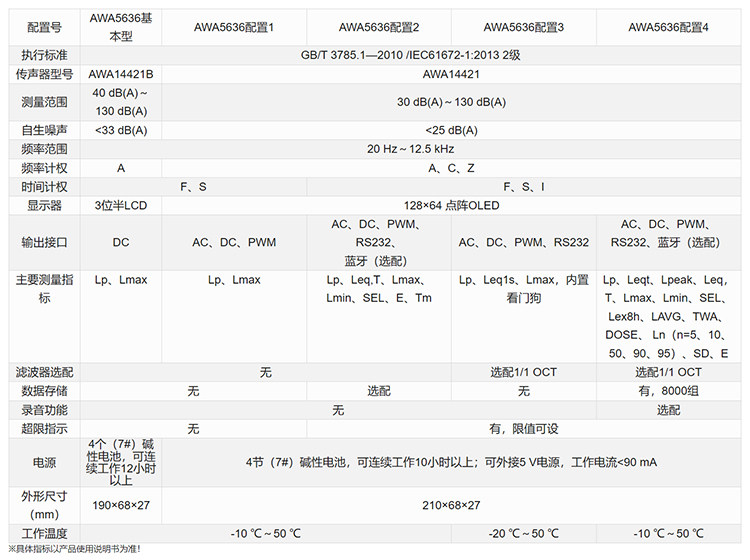Click the 外形尺寸 (mm) row label

pyautogui.click(x=44, y=505)
